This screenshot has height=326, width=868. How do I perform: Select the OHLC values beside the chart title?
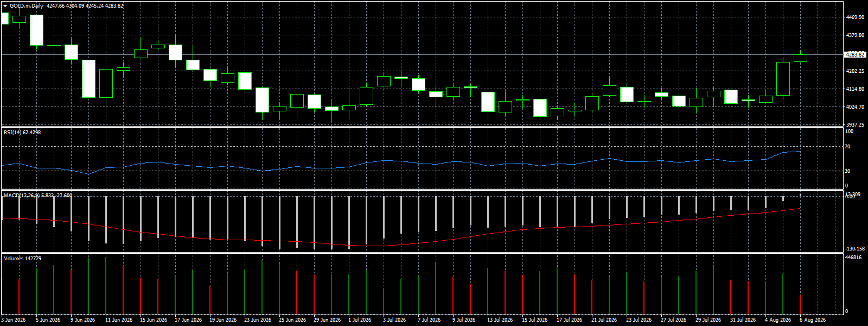click(x=85, y=6)
